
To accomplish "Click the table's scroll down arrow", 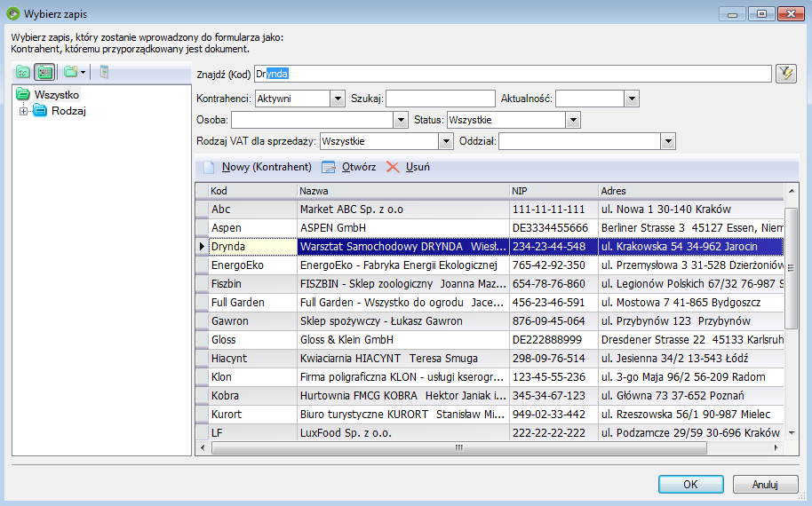I will [792, 433].
